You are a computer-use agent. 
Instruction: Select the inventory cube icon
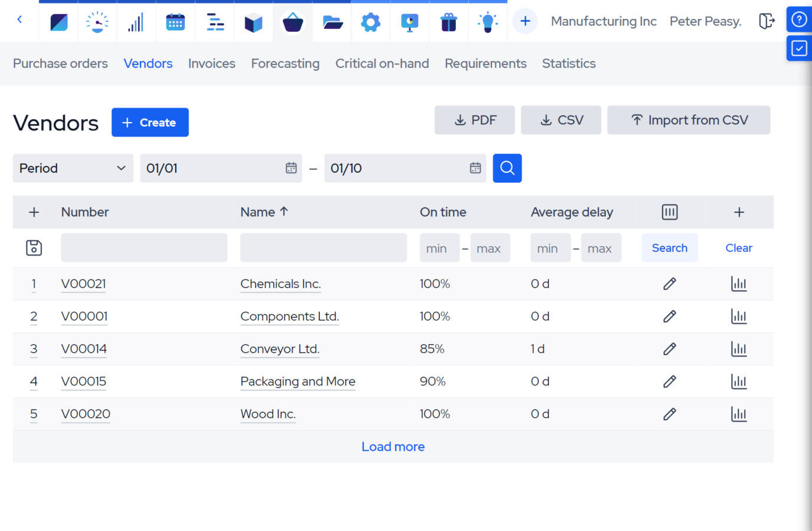253,21
